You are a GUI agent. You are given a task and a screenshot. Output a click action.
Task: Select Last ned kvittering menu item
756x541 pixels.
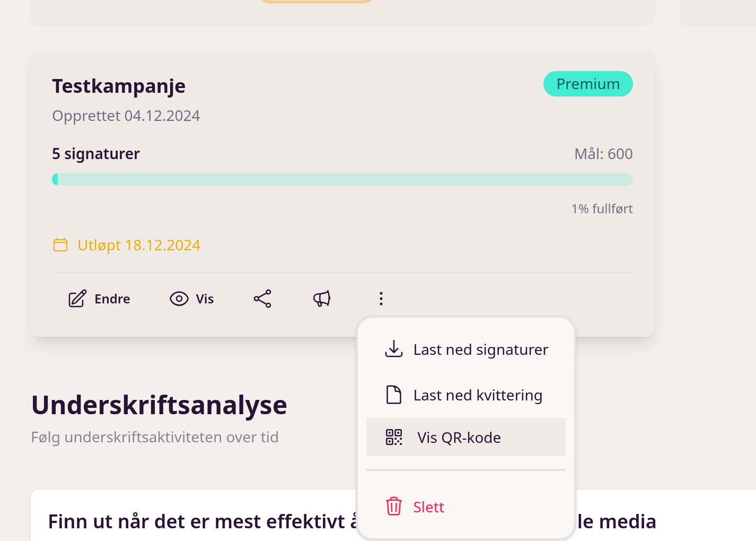coord(477,395)
